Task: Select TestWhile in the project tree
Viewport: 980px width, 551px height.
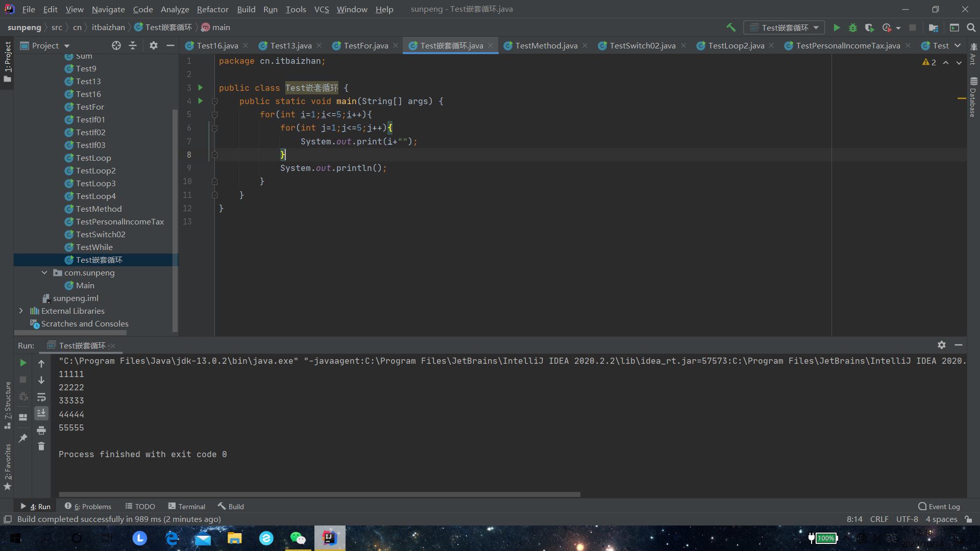Action: point(94,247)
